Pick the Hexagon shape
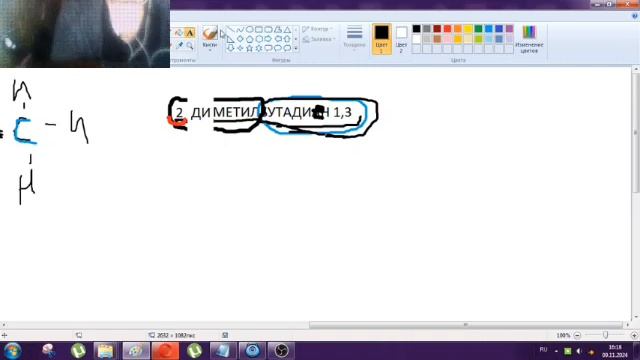 tap(259, 39)
